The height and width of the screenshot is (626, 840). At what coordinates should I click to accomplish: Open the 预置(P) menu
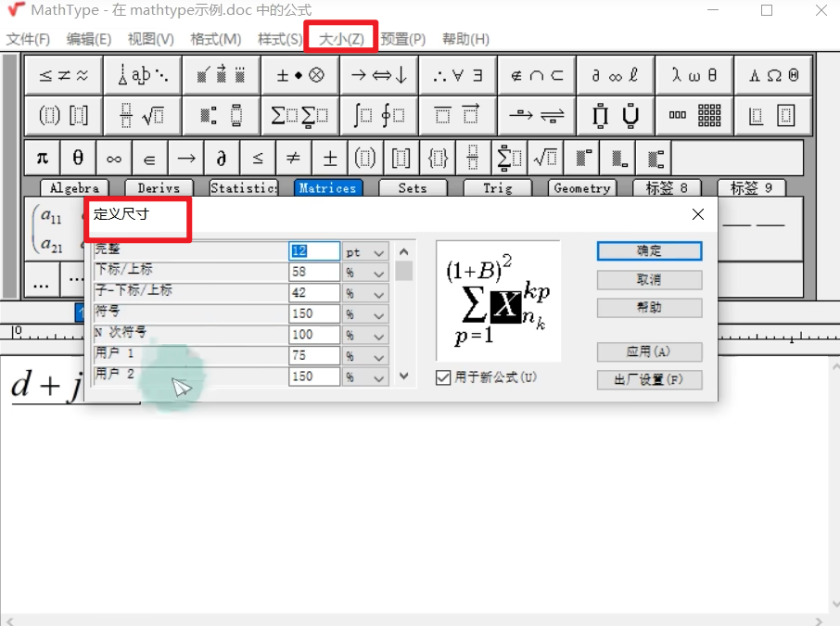coord(403,39)
